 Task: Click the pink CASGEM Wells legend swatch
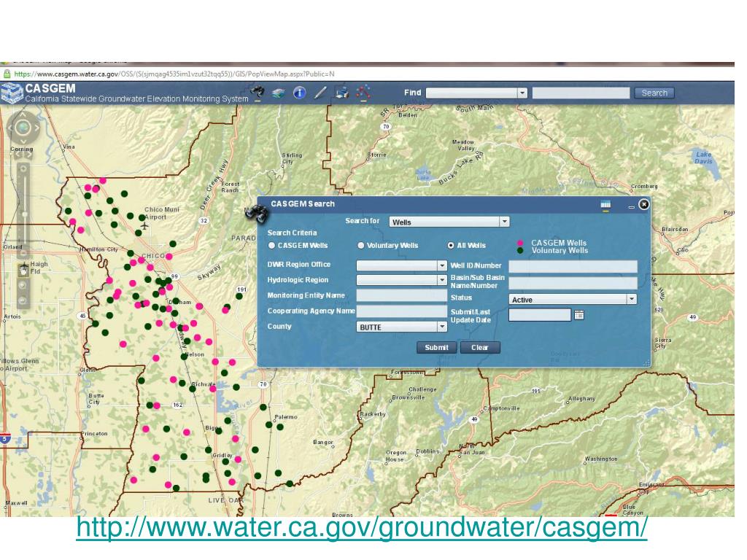(x=520, y=243)
